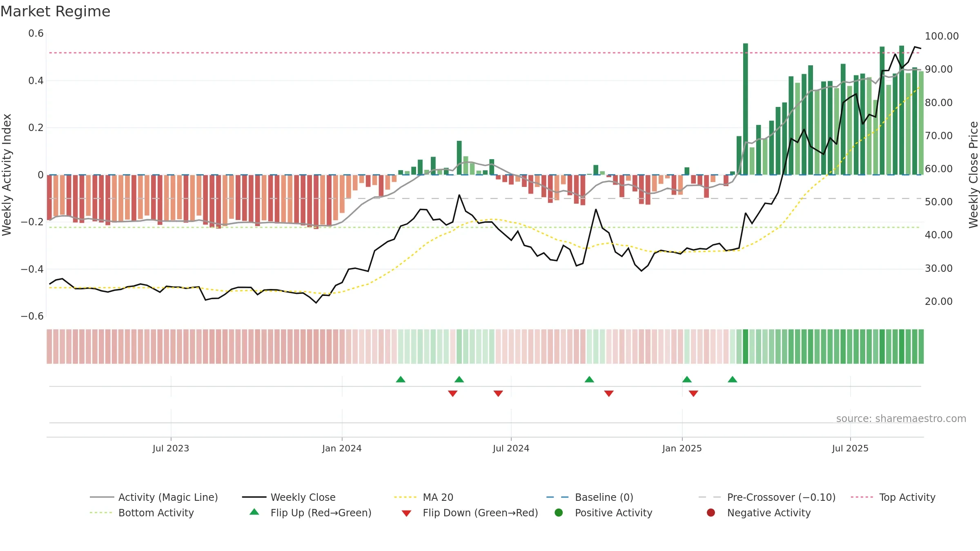This screenshot has height=551, width=980.
Task: Click the tallest dark green activity bar
Action: pyautogui.click(x=746, y=109)
